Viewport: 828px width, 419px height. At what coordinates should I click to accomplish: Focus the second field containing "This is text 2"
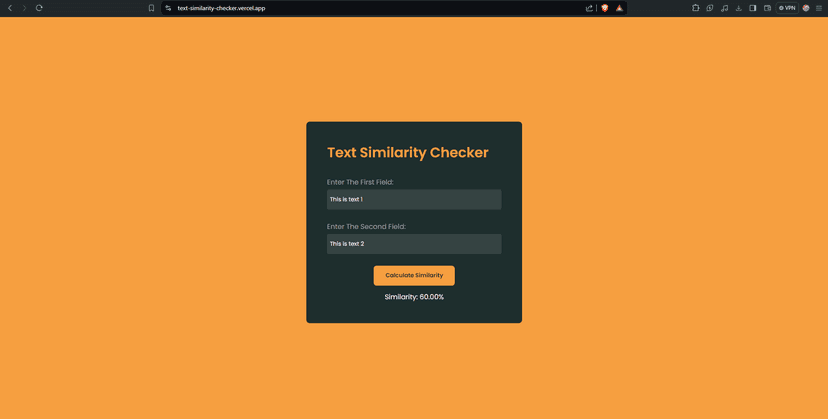click(x=414, y=244)
